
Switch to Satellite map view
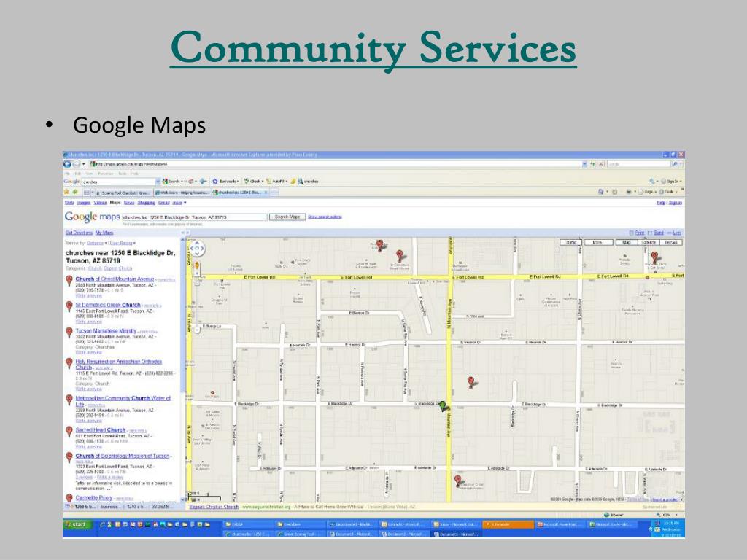pyautogui.click(x=649, y=242)
